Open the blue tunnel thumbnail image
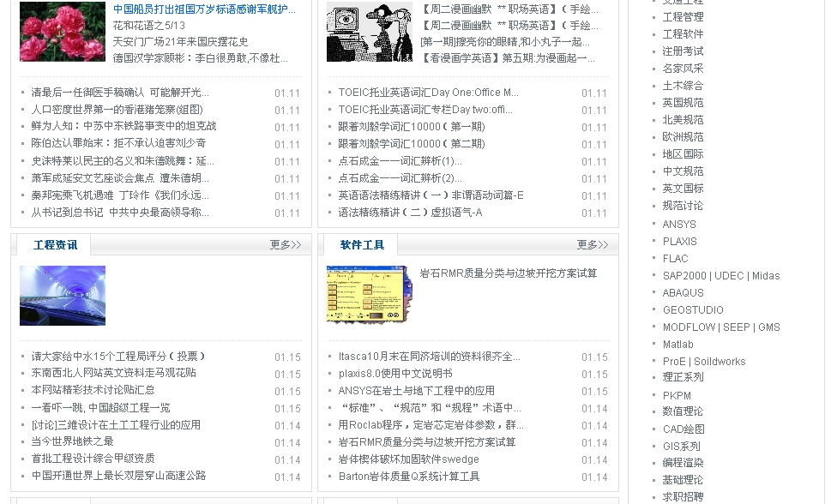831x504 pixels. pos(63,296)
